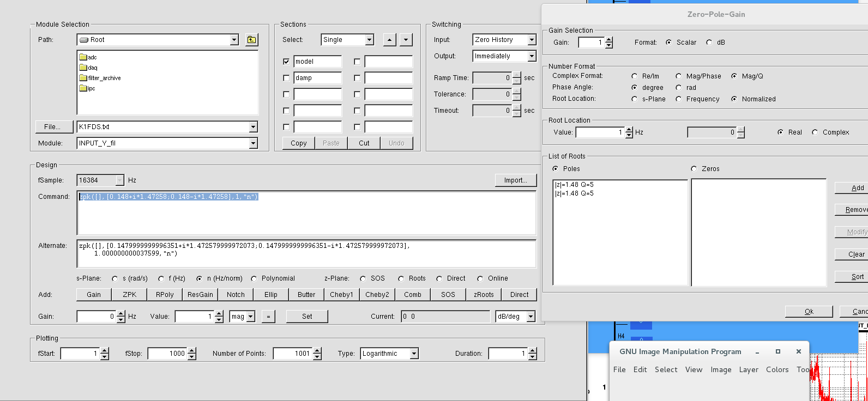Open the gain unit mag dropdown

[x=251, y=317]
